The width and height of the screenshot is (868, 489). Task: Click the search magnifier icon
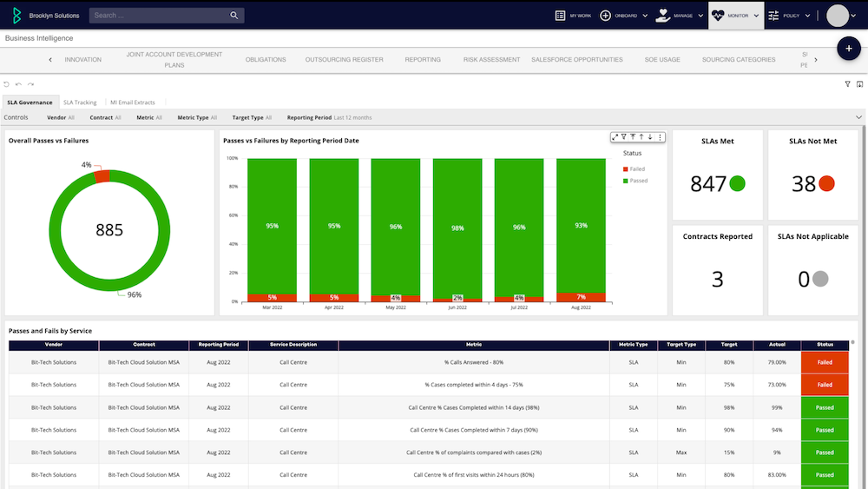234,16
